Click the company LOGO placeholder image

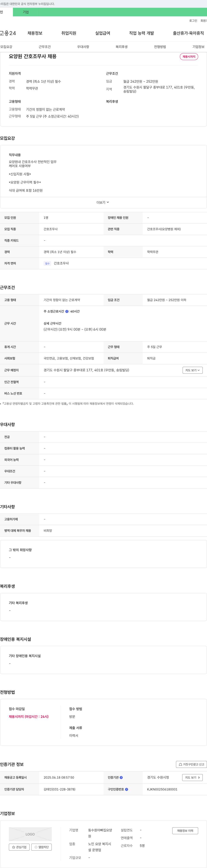[30, 834]
